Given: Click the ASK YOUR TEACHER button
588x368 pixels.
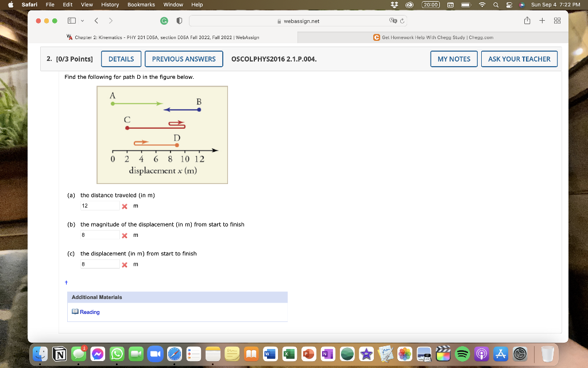Looking at the screenshot, I should pos(519,59).
